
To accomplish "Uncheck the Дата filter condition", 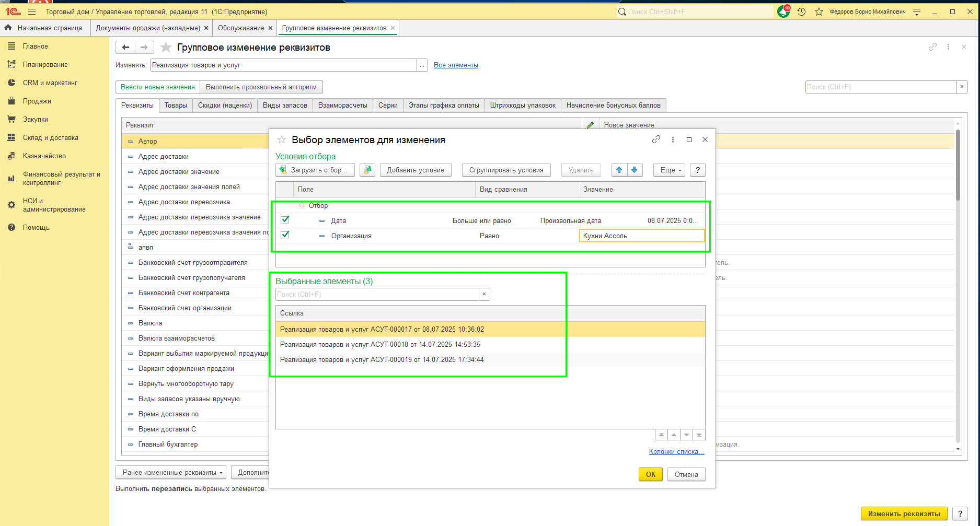I will pyautogui.click(x=285, y=220).
